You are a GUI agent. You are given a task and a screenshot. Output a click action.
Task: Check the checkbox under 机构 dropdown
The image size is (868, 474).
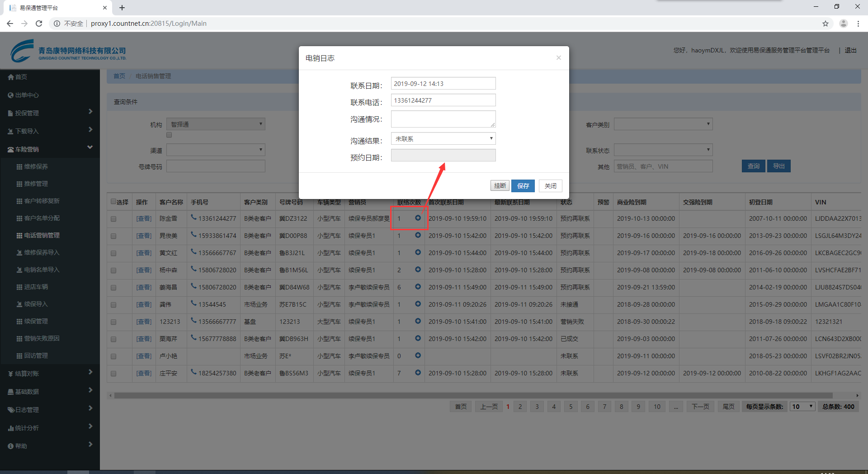(x=169, y=135)
